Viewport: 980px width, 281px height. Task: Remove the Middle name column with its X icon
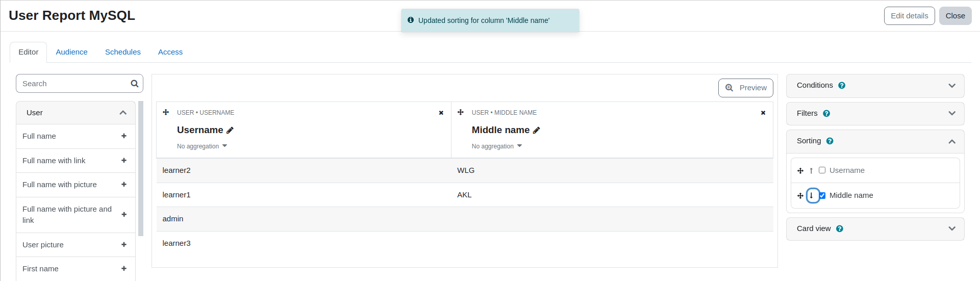[x=763, y=113]
